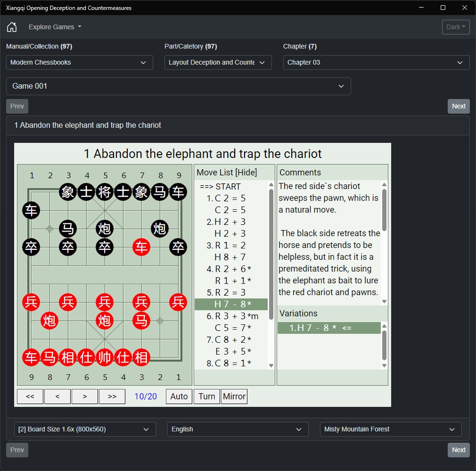The width and height of the screenshot is (476, 471).
Task: Click the black general 将 piece
Action: (105, 192)
